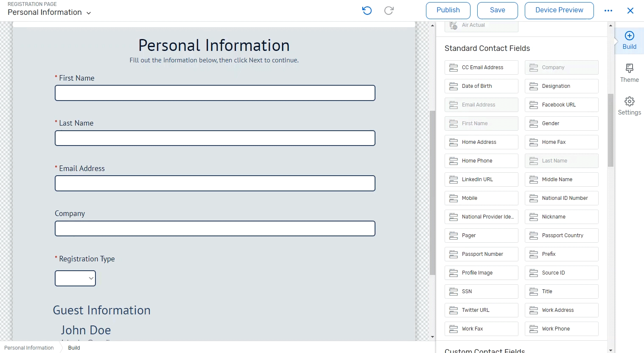Click the drag handle beside Work Phone
The width and height of the screenshot is (644, 353).
point(533,328)
